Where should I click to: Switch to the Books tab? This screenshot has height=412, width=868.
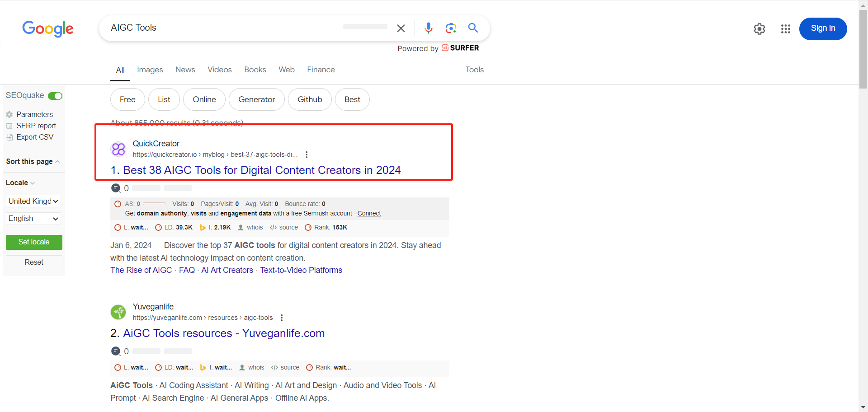(255, 70)
